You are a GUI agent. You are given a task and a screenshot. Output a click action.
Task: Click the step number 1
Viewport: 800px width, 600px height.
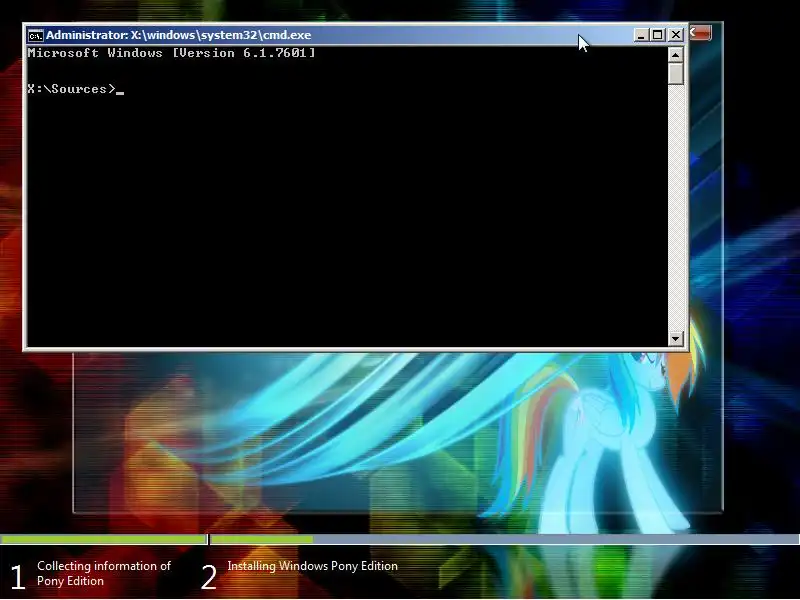[x=17, y=578]
